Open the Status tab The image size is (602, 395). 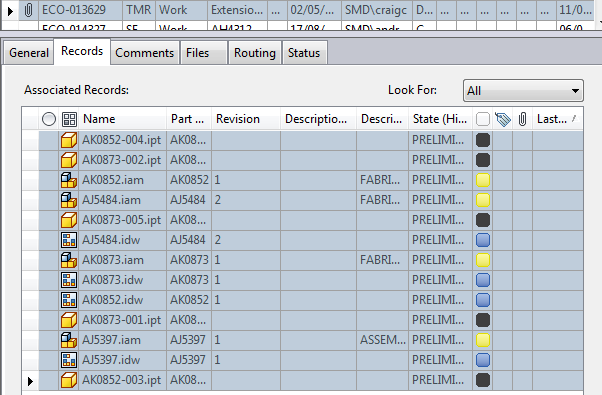(x=304, y=53)
